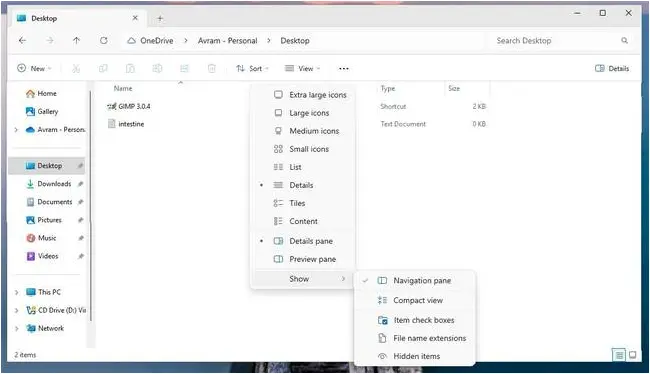The height and width of the screenshot is (374, 650).
Task: Select the intestine text document
Action: click(x=126, y=124)
